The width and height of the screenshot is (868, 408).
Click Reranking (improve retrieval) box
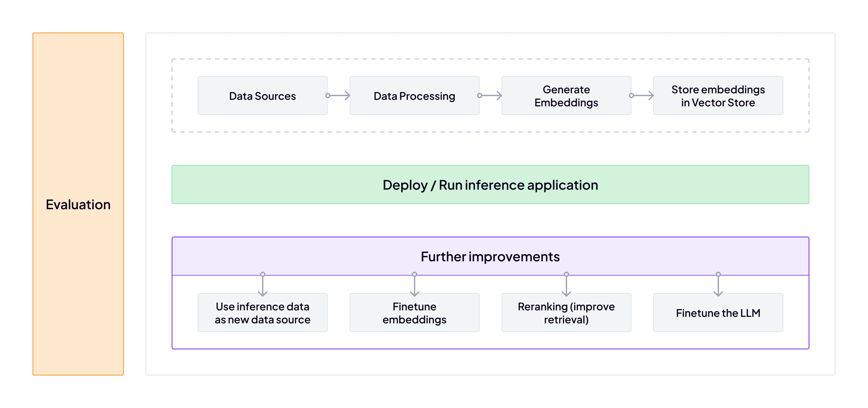566,313
